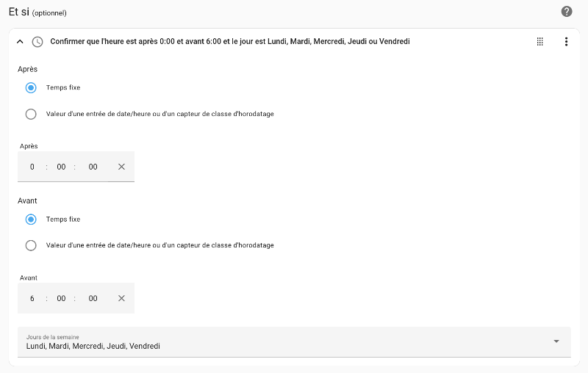Viewport: 588px width, 373px height.
Task: Open Jours de la semaine dropdown
Action: pos(294,342)
